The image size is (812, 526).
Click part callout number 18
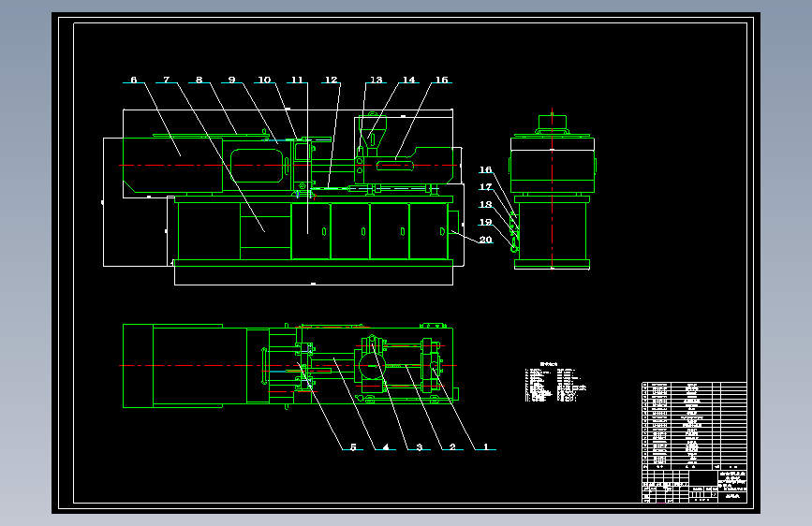pos(485,204)
